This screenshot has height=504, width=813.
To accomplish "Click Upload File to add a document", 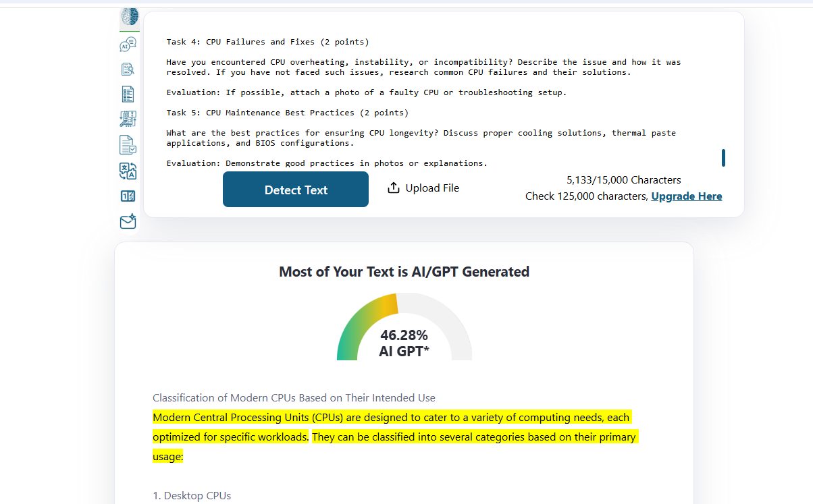I will click(423, 188).
